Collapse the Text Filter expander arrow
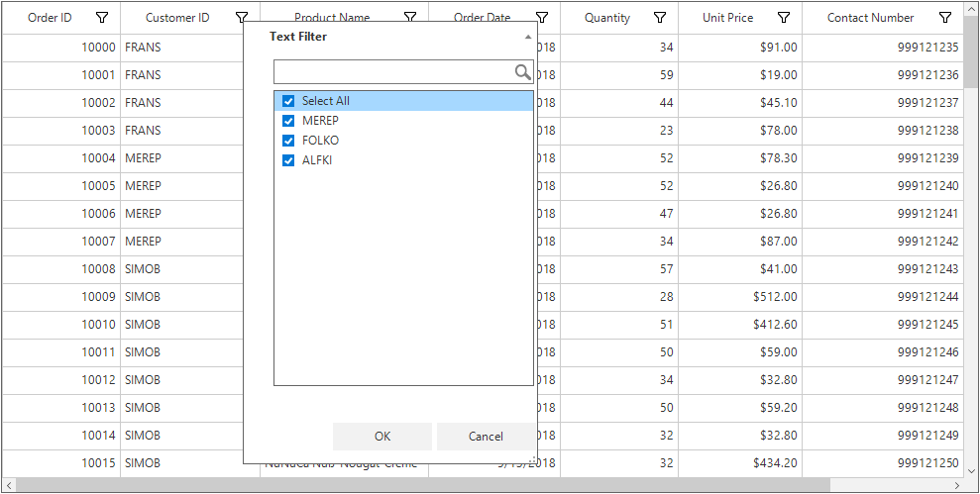 click(x=528, y=37)
